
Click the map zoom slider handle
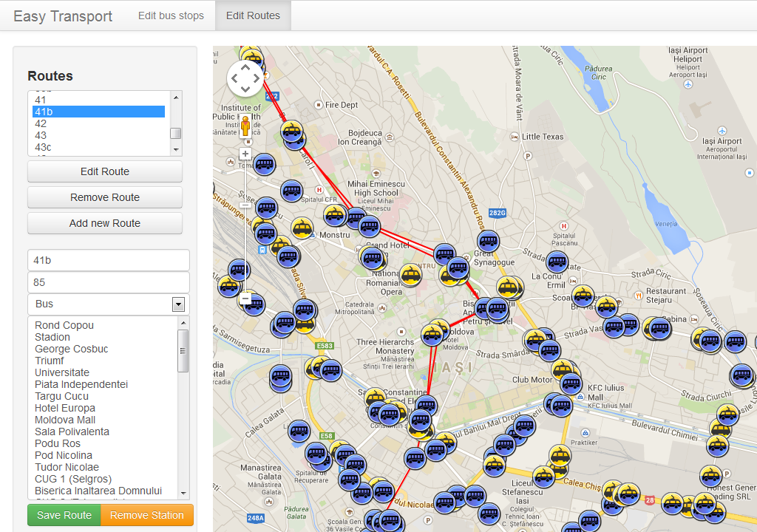pos(245,205)
